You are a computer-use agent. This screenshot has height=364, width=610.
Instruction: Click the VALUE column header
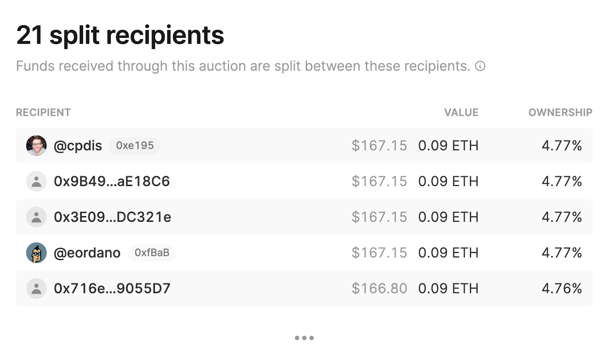461,112
